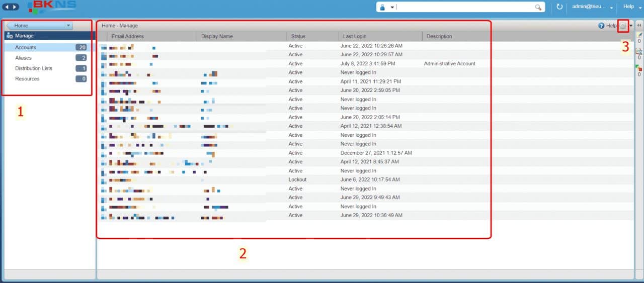Screen dimensions: 644x283
Task: Click the forward navigation arrow
Action: 15,7
